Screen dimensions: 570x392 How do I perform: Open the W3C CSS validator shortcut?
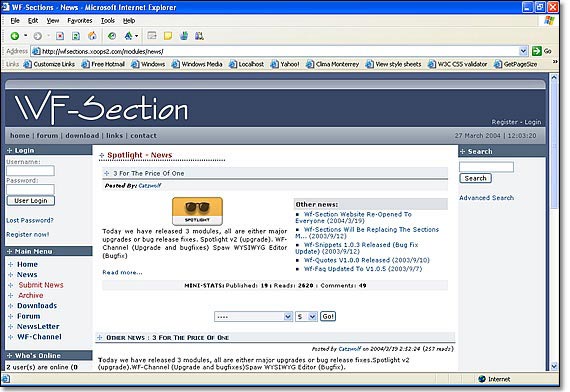point(458,64)
